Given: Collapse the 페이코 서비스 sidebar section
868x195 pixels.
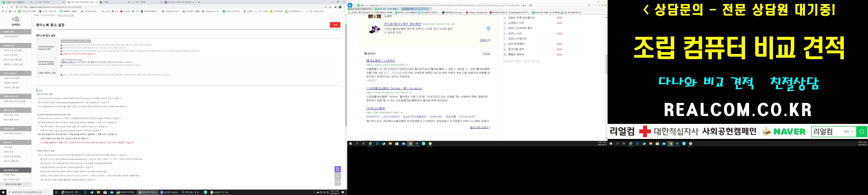Looking at the screenshot, I should click(28, 110).
